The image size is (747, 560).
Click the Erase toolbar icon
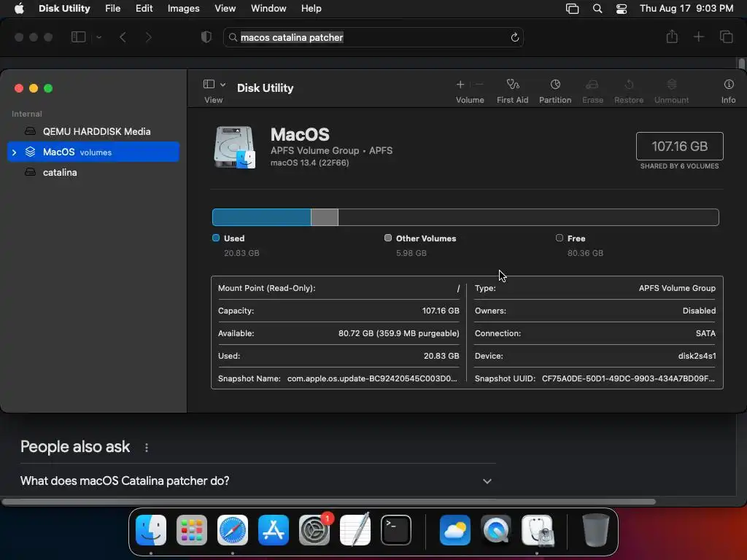(x=592, y=85)
